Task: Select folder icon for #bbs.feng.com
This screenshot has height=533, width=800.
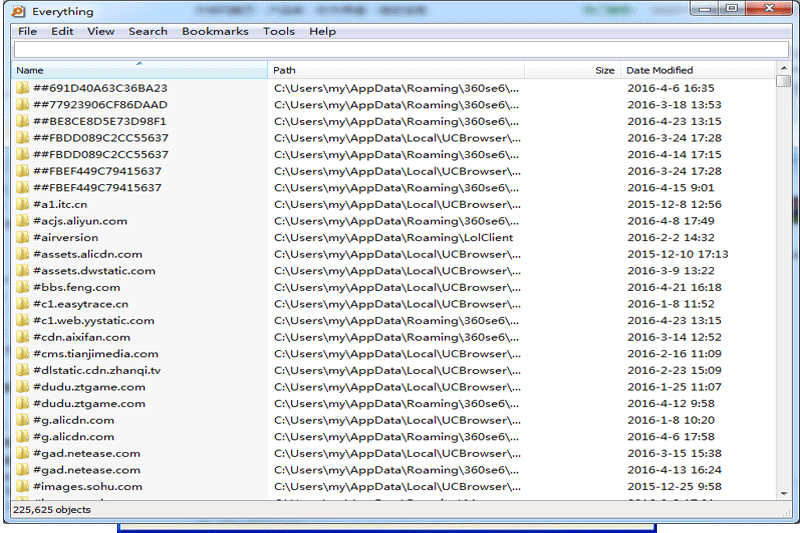Action: tap(22, 287)
